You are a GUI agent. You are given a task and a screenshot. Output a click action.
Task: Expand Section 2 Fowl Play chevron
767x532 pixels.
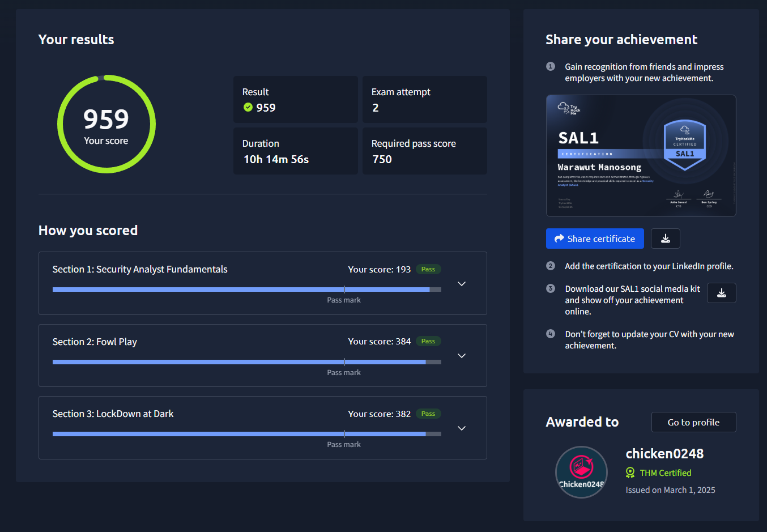pos(462,356)
